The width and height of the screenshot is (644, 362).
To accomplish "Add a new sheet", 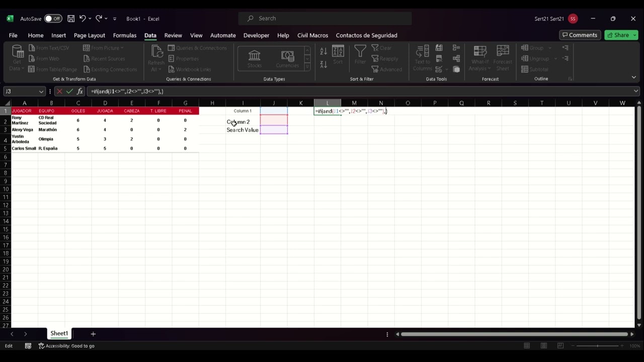I will (93, 334).
